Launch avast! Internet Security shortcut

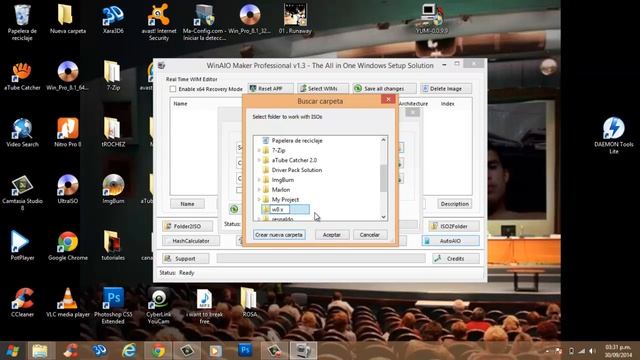click(x=159, y=22)
